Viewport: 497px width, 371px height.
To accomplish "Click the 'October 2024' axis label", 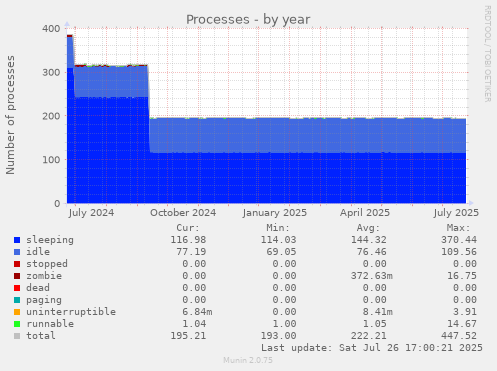I will (183, 213).
